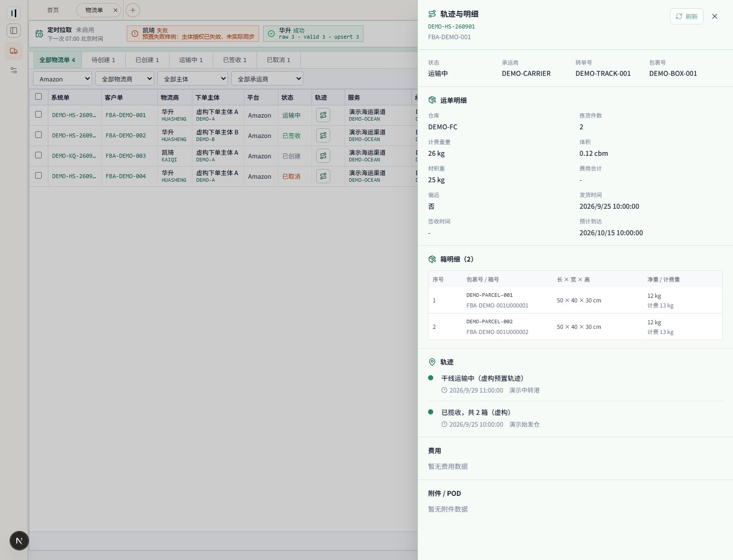The height and width of the screenshot is (560, 733).
Task: Click the logo icon at sidebar top
Action: click(x=14, y=13)
